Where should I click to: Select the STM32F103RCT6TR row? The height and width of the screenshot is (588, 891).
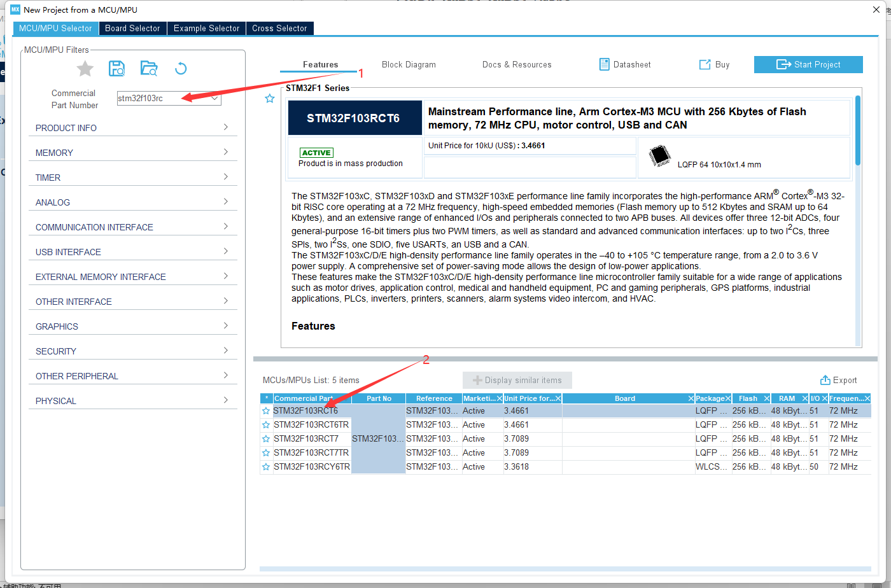565,425
